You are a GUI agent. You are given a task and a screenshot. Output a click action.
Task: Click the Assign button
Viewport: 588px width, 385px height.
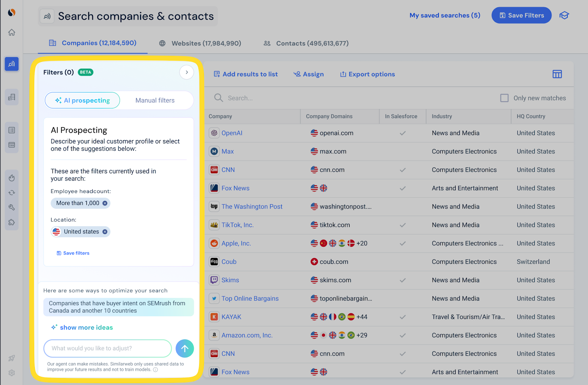point(309,74)
